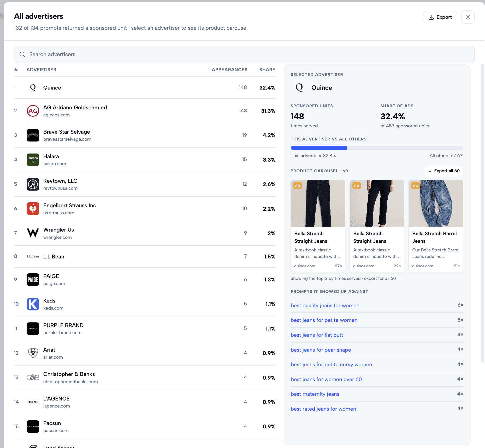Open prompt 'best maternity jeans'
Image resolution: width=485 pixels, height=448 pixels.
(x=315, y=394)
